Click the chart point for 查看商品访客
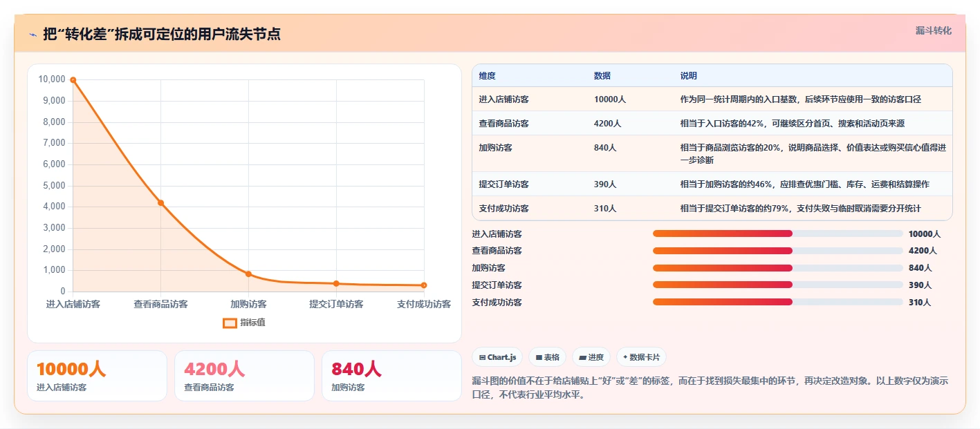Viewport: 980px width, 429px height. tap(160, 203)
